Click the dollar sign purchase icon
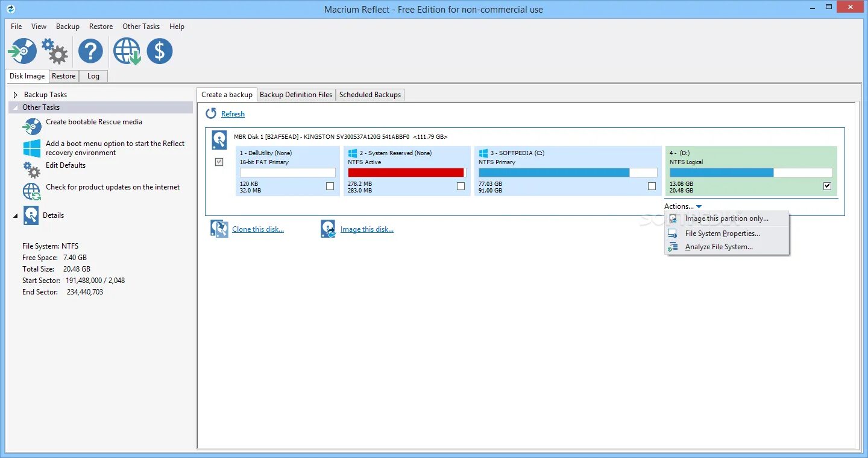868x458 pixels. 160,51
